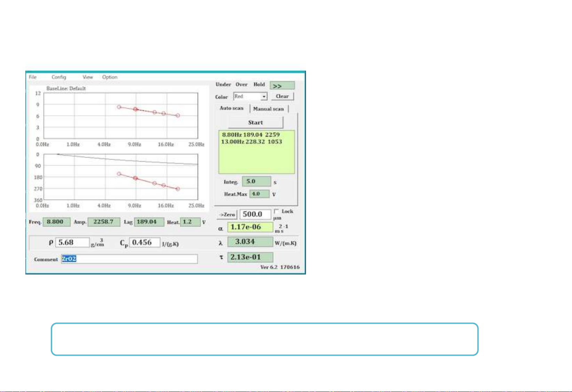Viewport: 572px width, 392px height.
Task: Open the Config menu
Action: coord(59,77)
